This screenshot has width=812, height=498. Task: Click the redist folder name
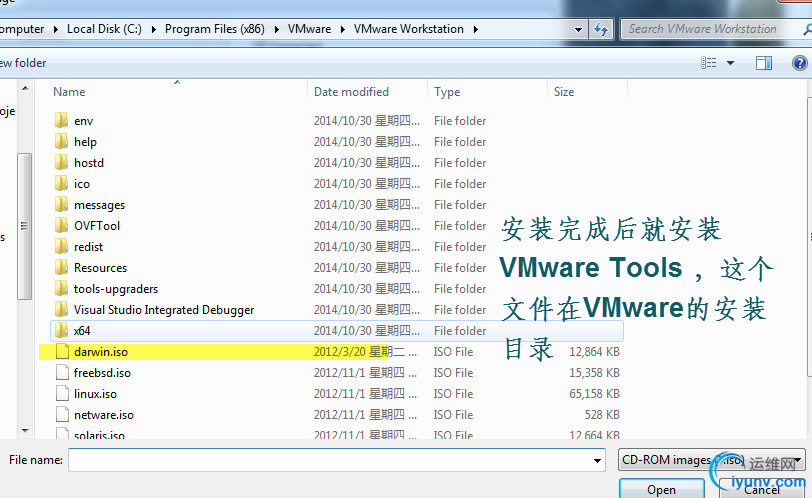click(x=89, y=247)
